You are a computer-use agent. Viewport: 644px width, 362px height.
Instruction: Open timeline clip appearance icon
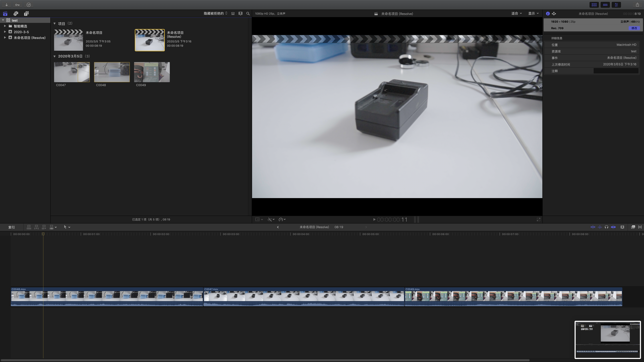click(x=622, y=227)
